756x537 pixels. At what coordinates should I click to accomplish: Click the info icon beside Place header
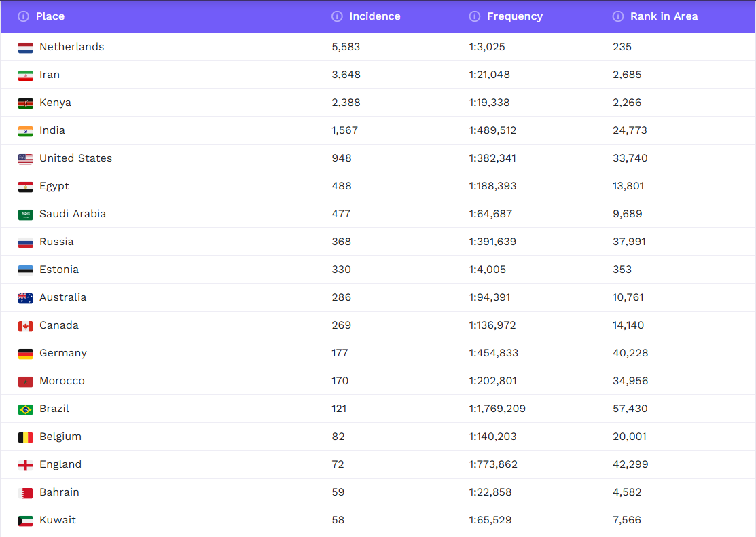point(23,16)
